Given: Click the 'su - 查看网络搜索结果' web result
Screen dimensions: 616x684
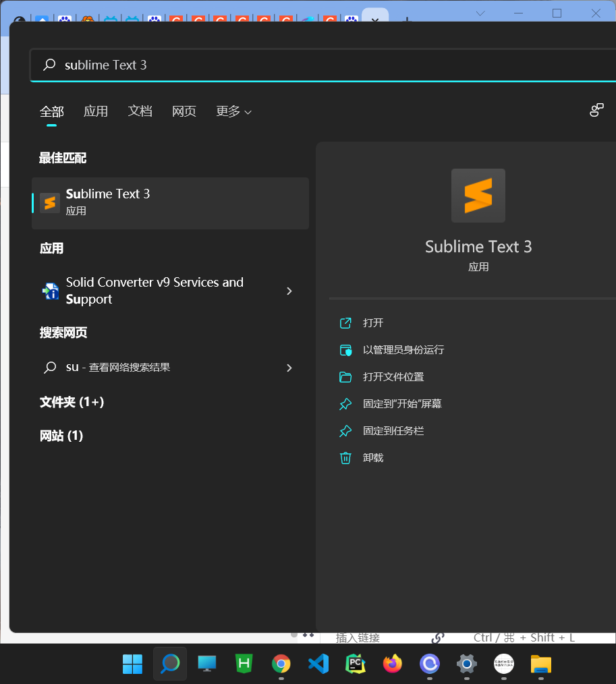Looking at the screenshot, I should (x=170, y=368).
